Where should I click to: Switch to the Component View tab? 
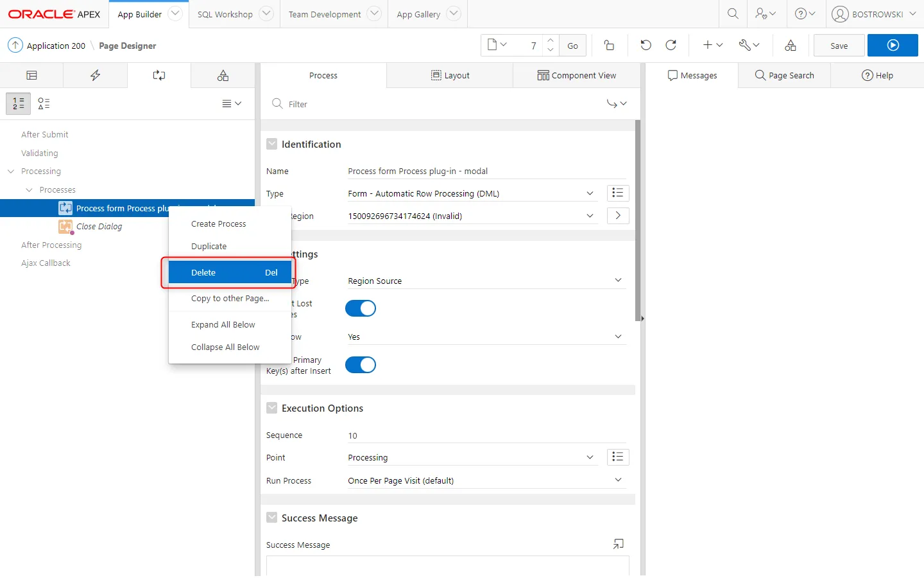pyautogui.click(x=576, y=76)
